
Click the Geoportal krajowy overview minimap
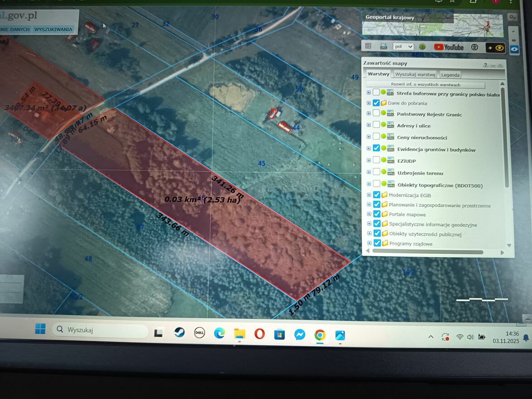(x=432, y=25)
